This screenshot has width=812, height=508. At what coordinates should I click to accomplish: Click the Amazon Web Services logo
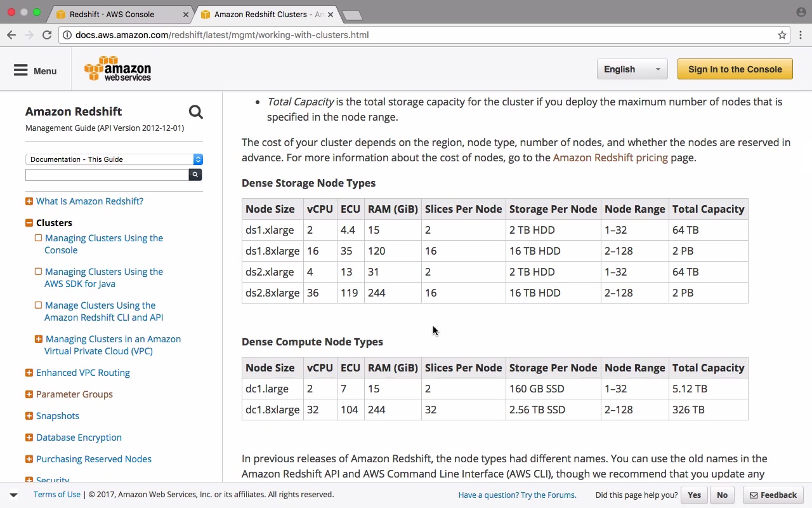(x=118, y=69)
